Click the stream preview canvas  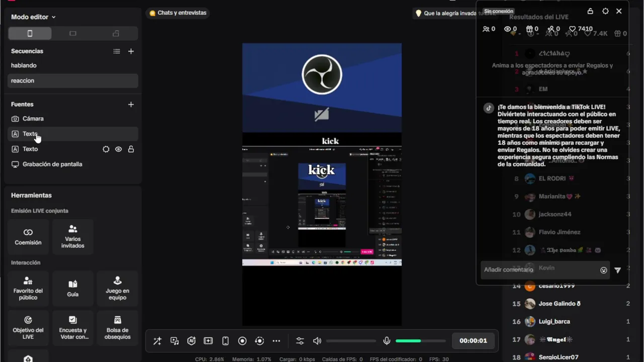click(322, 185)
